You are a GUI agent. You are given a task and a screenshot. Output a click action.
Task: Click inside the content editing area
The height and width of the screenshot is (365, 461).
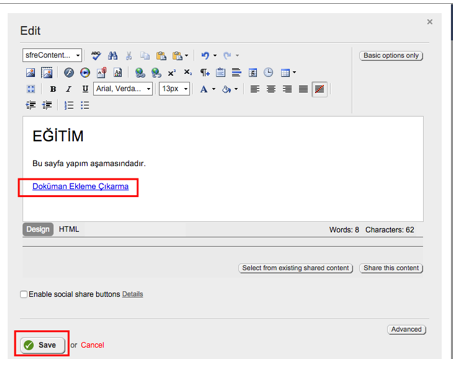[223, 169]
